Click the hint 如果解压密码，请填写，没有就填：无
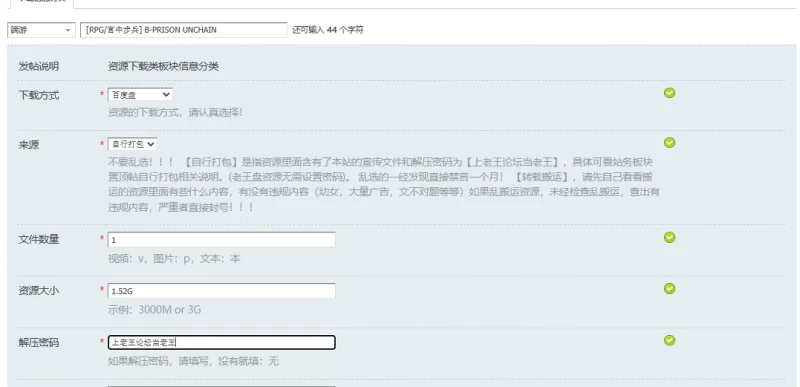This screenshot has height=387, width=800. point(193,362)
